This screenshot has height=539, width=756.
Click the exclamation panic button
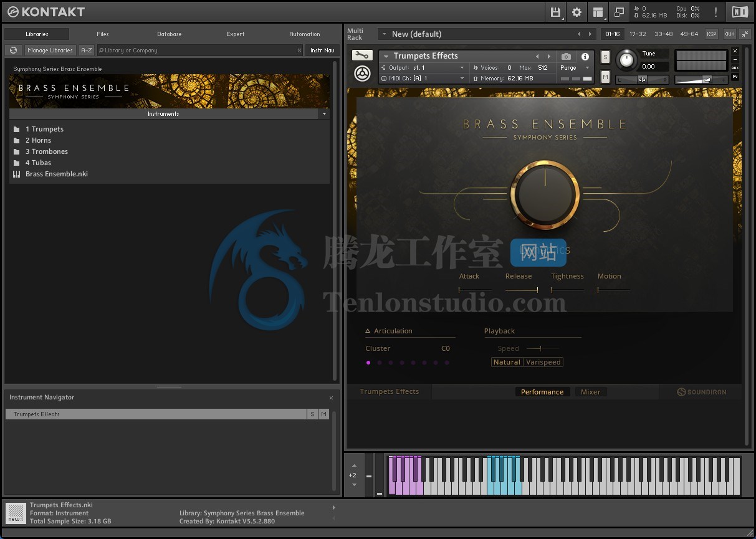pos(715,12)
